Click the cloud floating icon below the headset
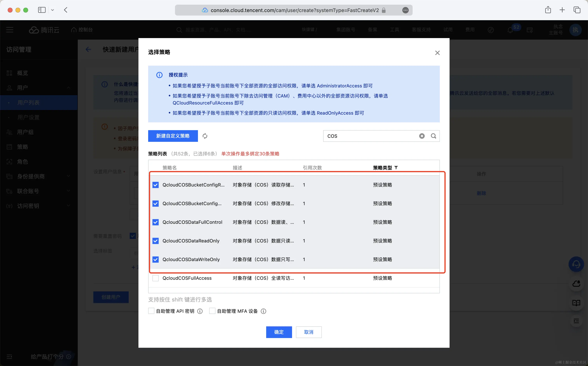 (576, 283)
